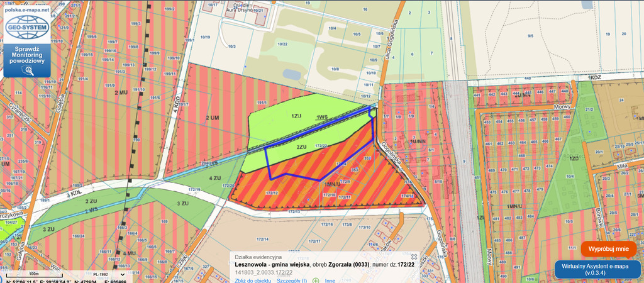This screenshot has height=283, width=644.
Task: Click the green plus icon in popup
Action: coord(315,280)
